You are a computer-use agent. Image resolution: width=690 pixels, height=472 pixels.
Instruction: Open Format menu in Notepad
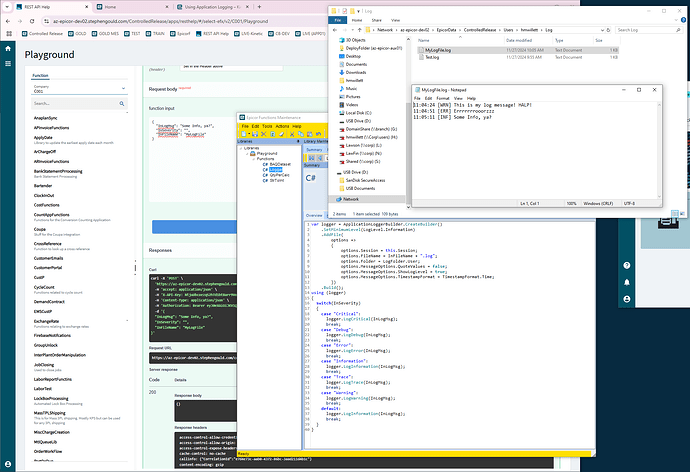coord(443,98)
